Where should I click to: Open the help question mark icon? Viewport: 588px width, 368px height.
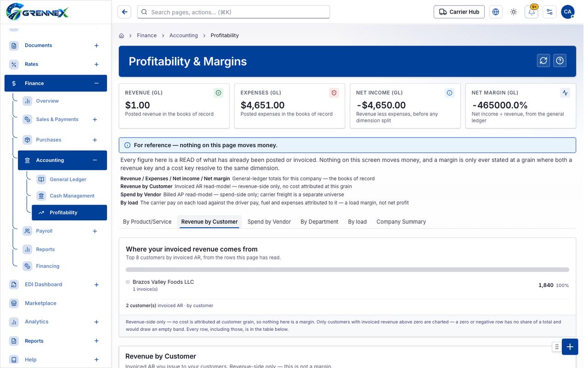pos(560,61)
